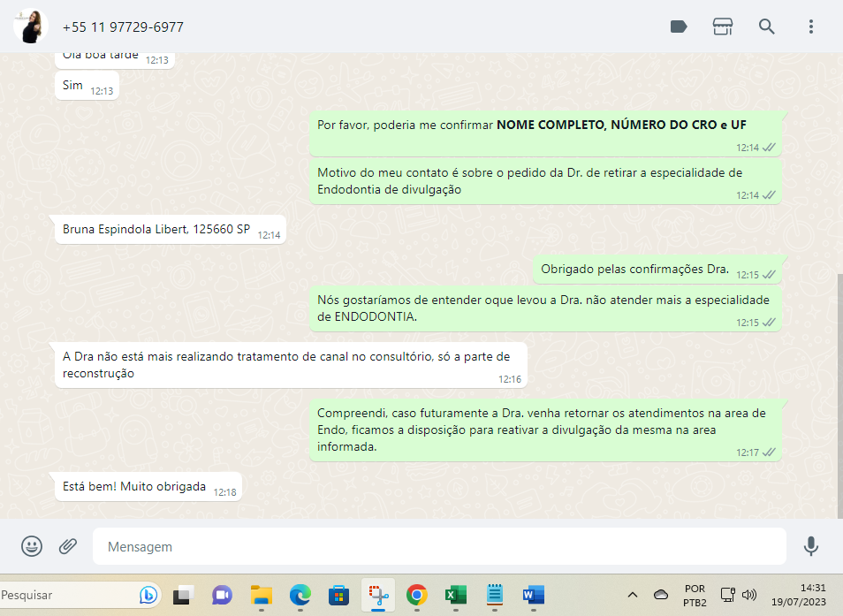Launch Microsoft Edge from the taskbar
Screen dimensions: 843x616
click(x=300, y=595)
